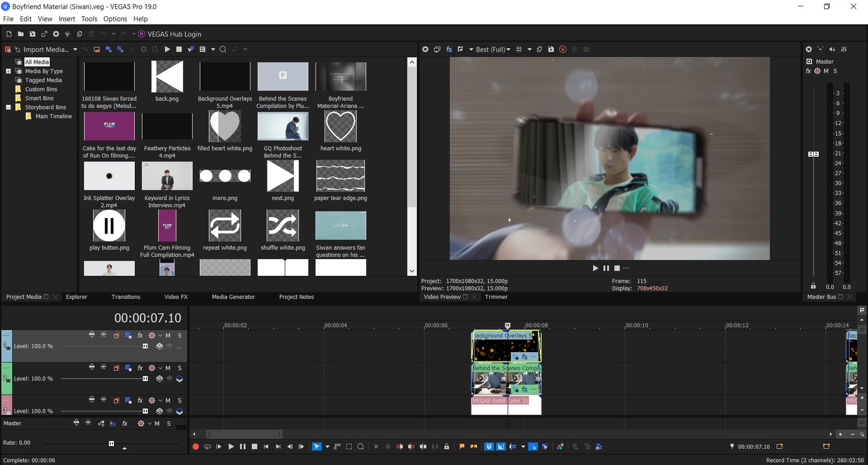Viewport: 868px width, 465px height.
Task: Open Master FX in the Master bus track
Action: pos(124,423)
